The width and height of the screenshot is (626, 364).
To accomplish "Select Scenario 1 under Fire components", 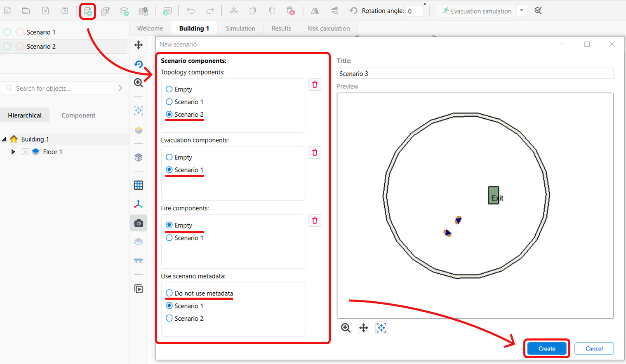I will point(169,238).
